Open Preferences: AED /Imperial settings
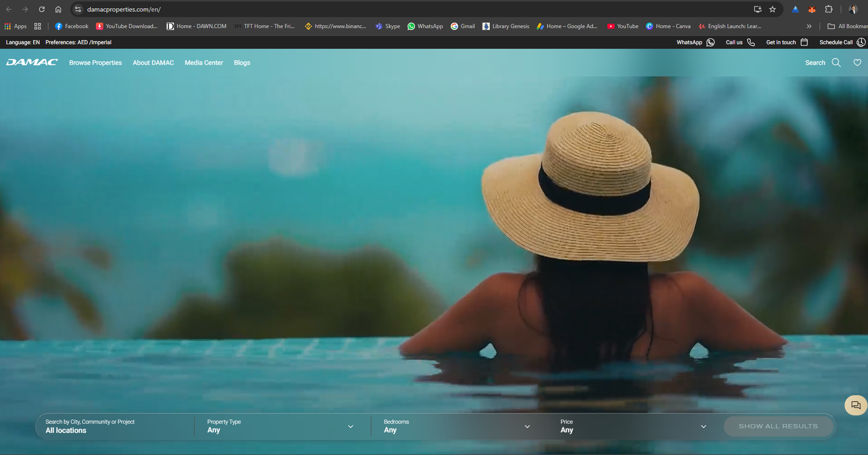The width and height of the screenshot is (868, 455). 79,42
